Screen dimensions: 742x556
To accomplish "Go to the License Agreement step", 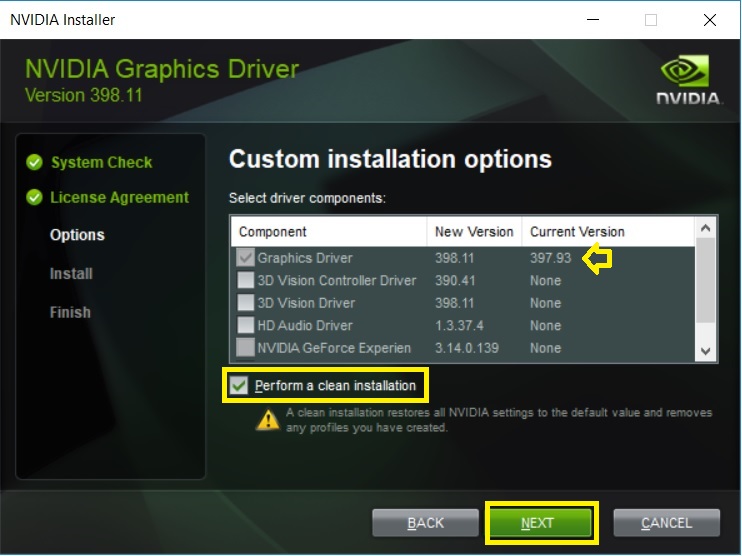I will click(119, 197).
